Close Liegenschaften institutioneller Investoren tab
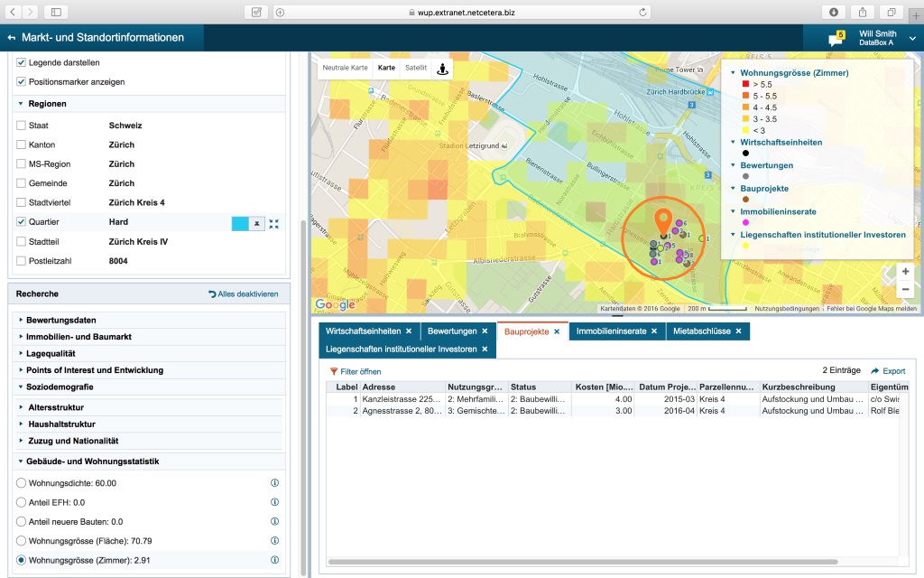924x578 pixels. point(485,350)
